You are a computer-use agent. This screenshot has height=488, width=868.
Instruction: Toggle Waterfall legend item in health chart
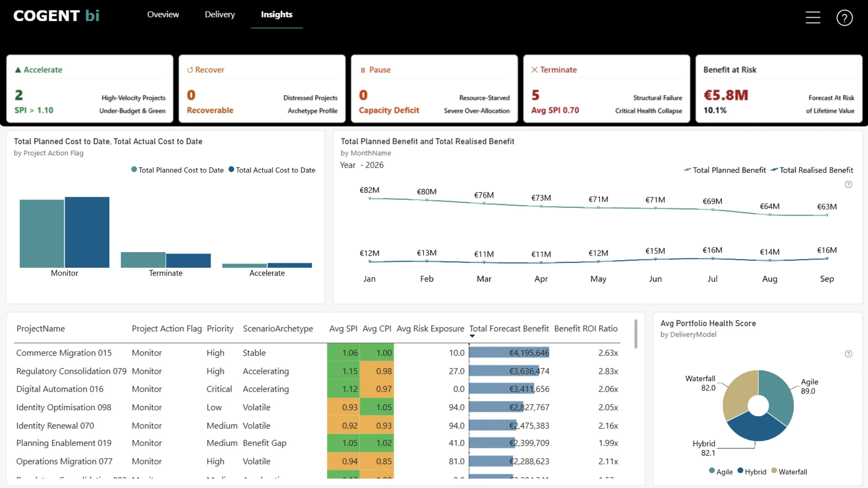[x=789, y=471]
